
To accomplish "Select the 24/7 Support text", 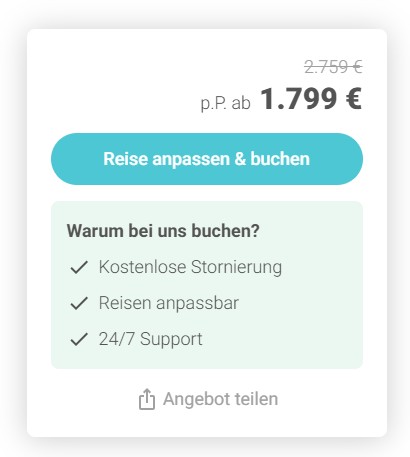I will coord(151,339).
